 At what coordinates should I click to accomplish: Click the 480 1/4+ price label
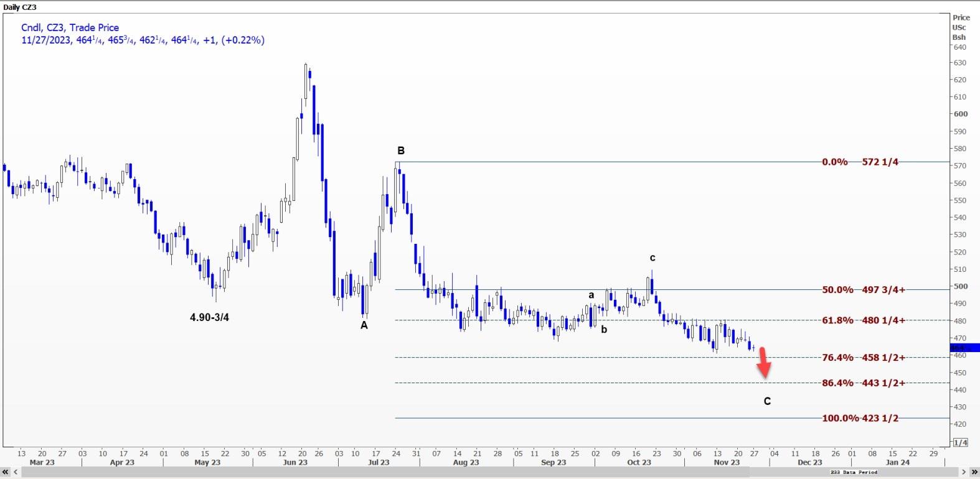pyautogui.click(x=883, y=320)
